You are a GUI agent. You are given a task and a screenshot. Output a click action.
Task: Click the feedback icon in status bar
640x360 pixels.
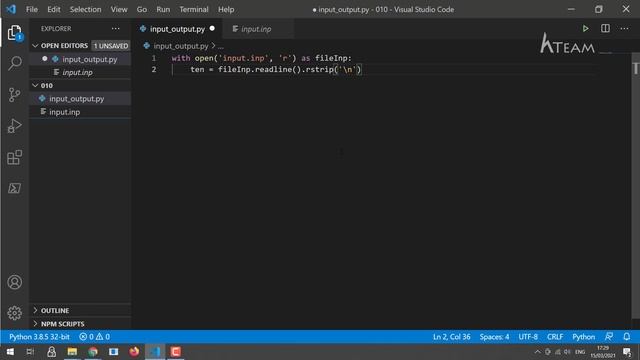(x=609, y=337)
